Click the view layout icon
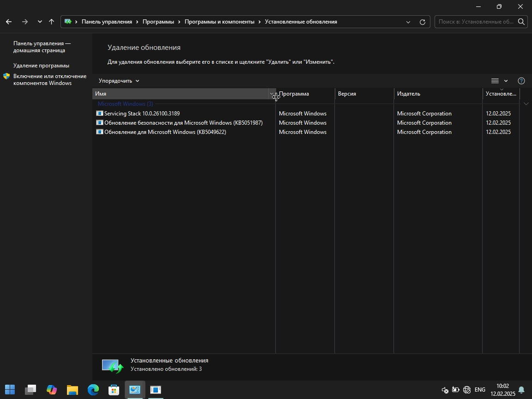Screen dimensions: 532x399 point(495,81)
